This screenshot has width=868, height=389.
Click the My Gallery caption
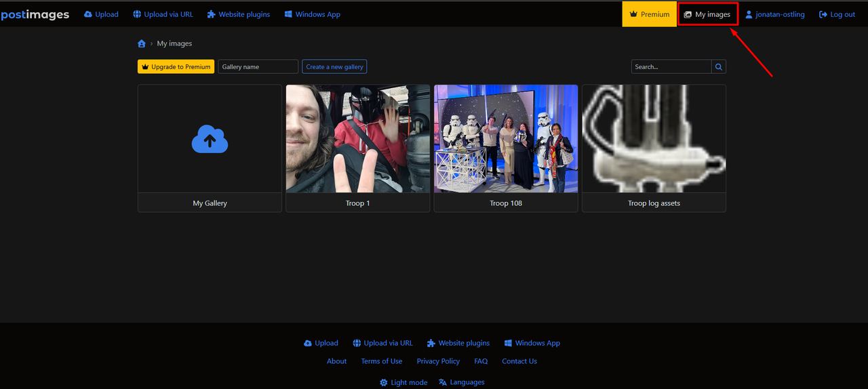pos(210,203)
